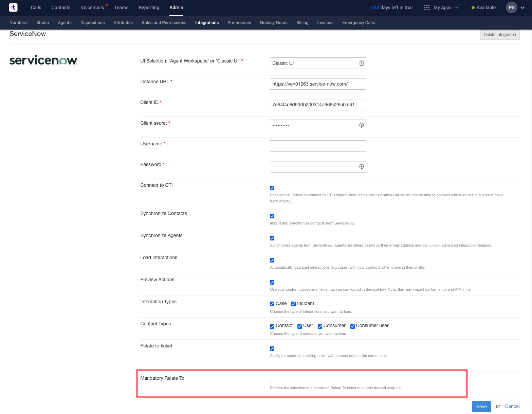Reveal the Client secret with the key icon
Image resolution: width=532 pixels, height=414 pixels.
(x=361, y=125)
